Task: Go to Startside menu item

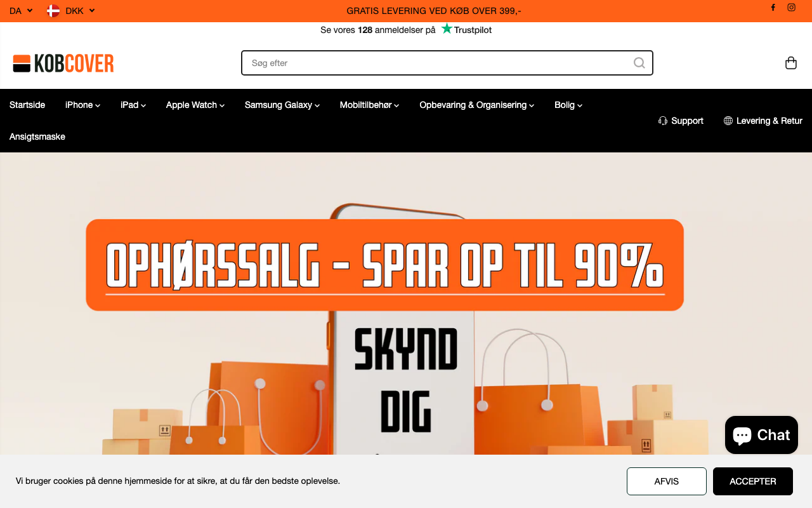Action: click(27, 105)
